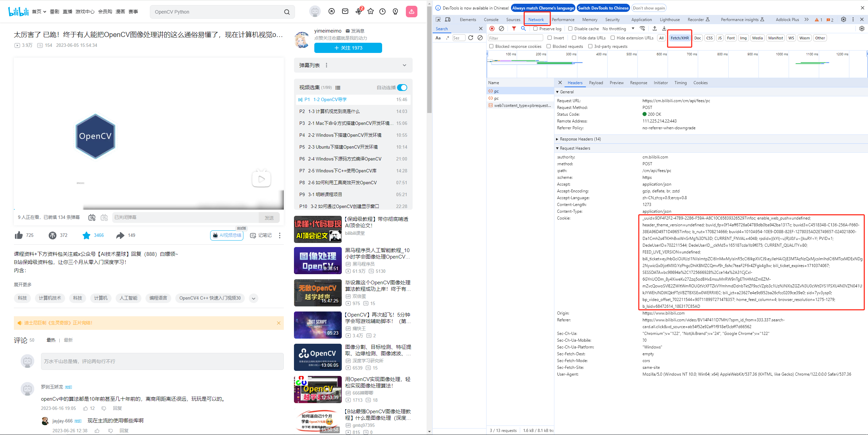
Task: Click the clear network log icon
Action: coord(501,29)
